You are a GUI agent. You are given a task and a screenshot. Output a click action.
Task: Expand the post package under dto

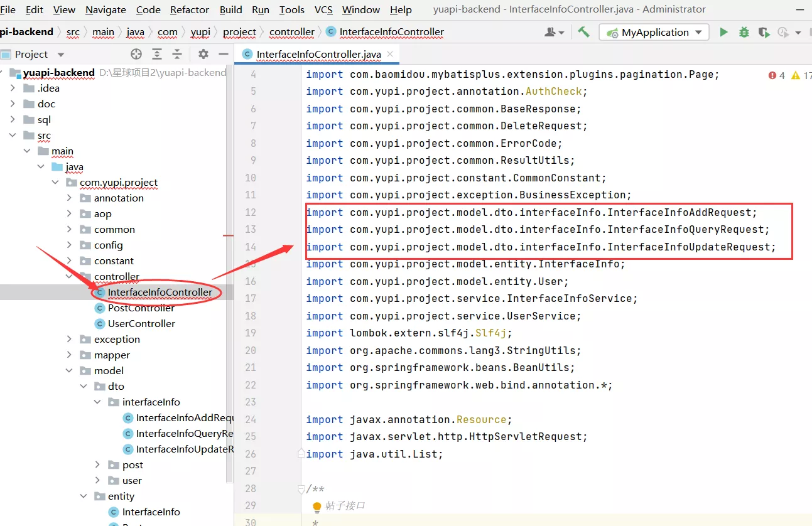(x=97, y=464)
